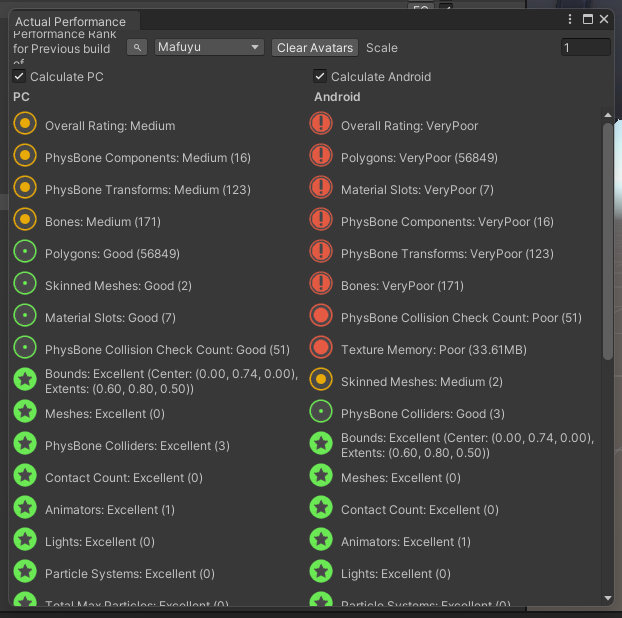Click Android Texture Memory Poor icon

[x=321, y=347]
